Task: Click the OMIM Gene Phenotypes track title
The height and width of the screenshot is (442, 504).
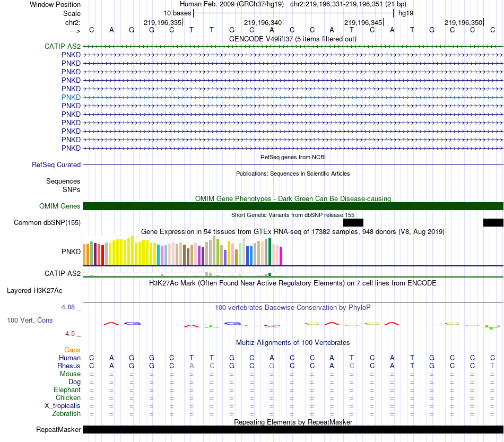Action: click(293, 198)
